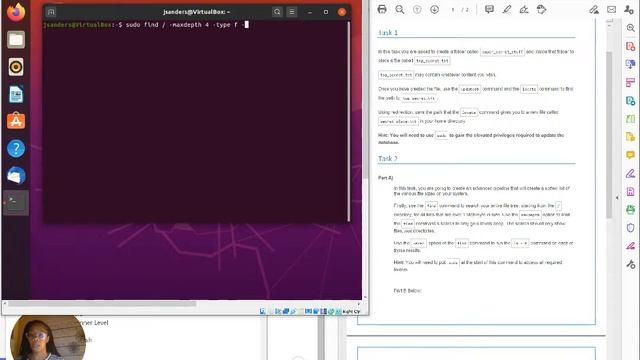
Task: Open Firefox from the Ubuntu dock
Action: 16,12
